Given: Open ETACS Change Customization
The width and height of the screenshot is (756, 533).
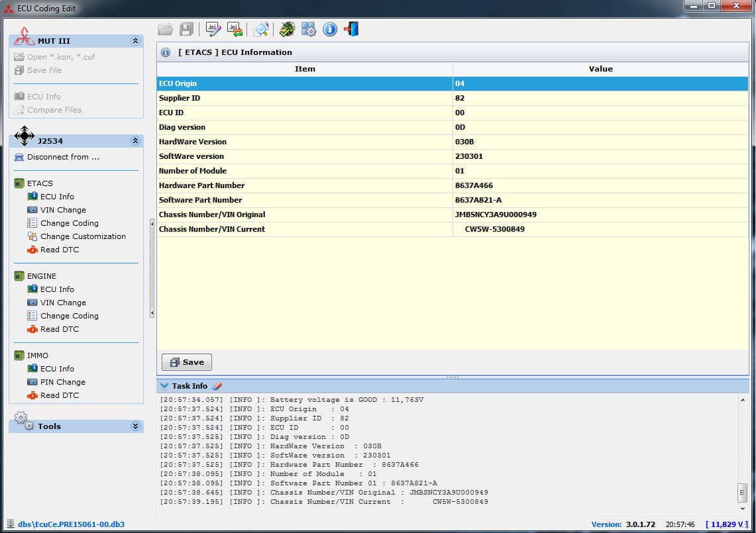Looking at the screenshot, I should tap(83, 236).
